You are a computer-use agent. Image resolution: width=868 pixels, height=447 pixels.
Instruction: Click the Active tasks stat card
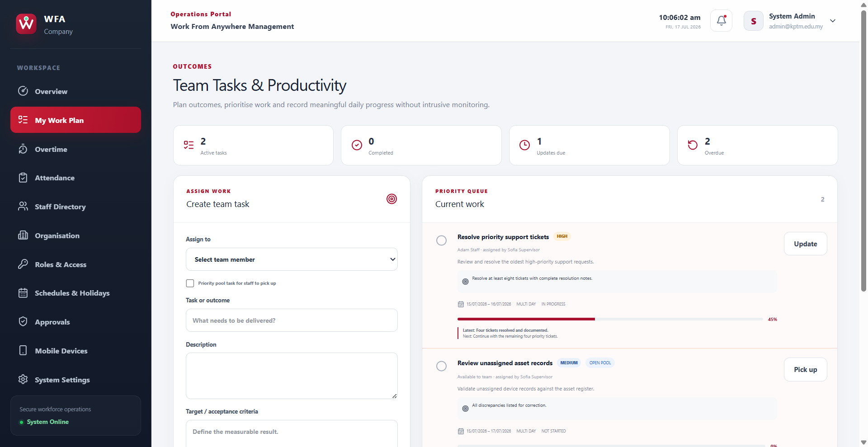pyautogui.click(x=253, y=145)
